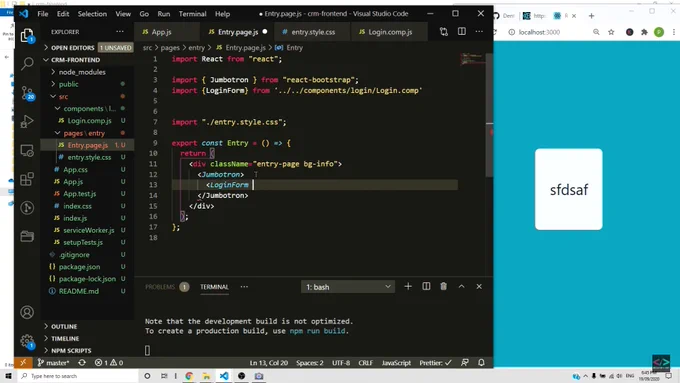680x383 pixels.
Task: Open remote window indicator in status bar
Action: (x=23, y=363)
